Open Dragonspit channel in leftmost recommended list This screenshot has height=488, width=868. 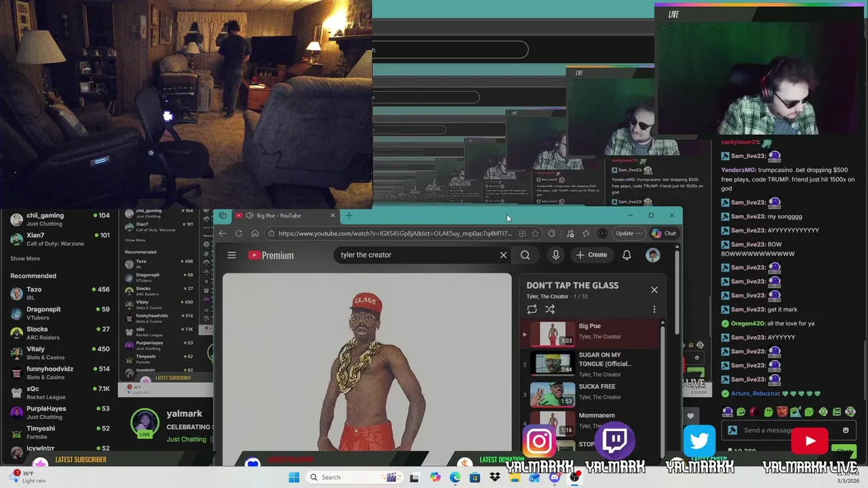[x=60, y=312]
